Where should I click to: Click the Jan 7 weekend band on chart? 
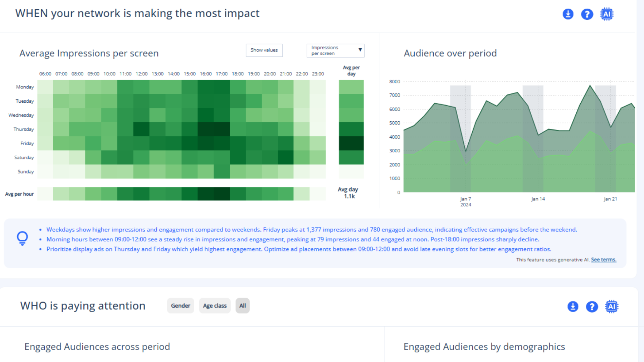460,139
